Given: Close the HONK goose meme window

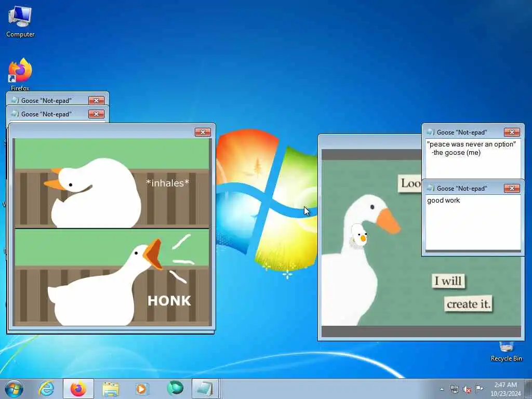Looking at the screenshot, I should [x=203, y=132].
